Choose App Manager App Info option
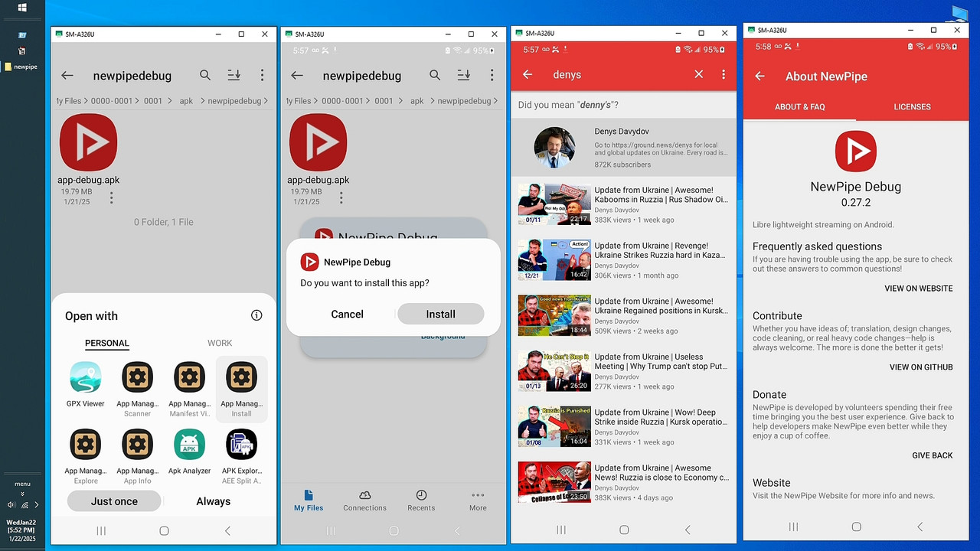The image size is (980, 551). click(x=138, y=457)
